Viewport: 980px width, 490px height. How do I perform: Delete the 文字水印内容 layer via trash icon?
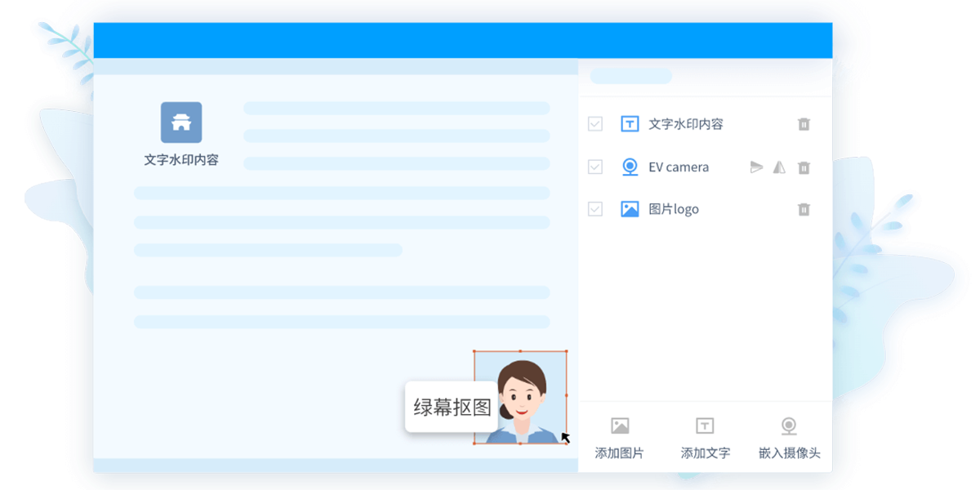(x=804, y=123)
